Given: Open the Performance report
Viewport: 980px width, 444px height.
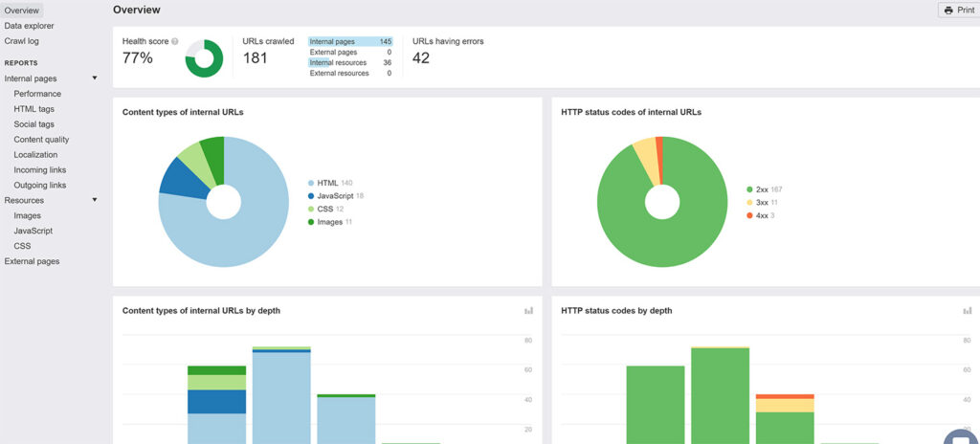Looking at the screenshot, I should click(x=37, y=94).
